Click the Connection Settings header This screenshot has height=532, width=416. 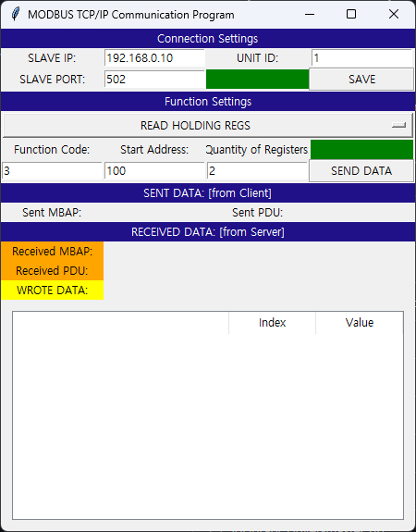(x=208, y=38)
